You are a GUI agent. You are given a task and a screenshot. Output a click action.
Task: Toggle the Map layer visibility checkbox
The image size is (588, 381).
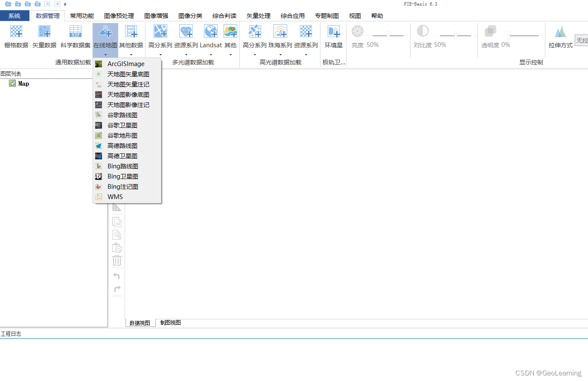click(x=12, y=83)
